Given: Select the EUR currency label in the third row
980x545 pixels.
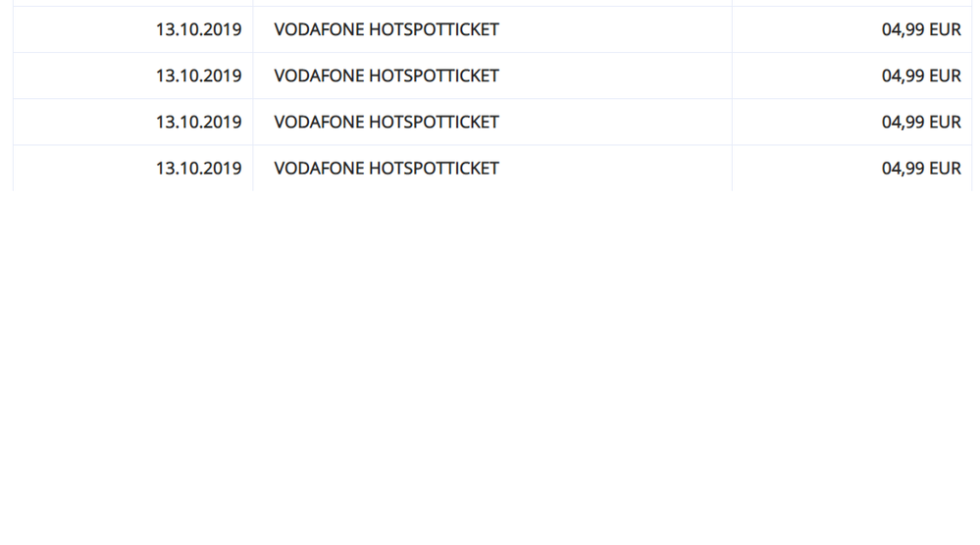Looking at the screenshot, I should click(x=945, y=122).
